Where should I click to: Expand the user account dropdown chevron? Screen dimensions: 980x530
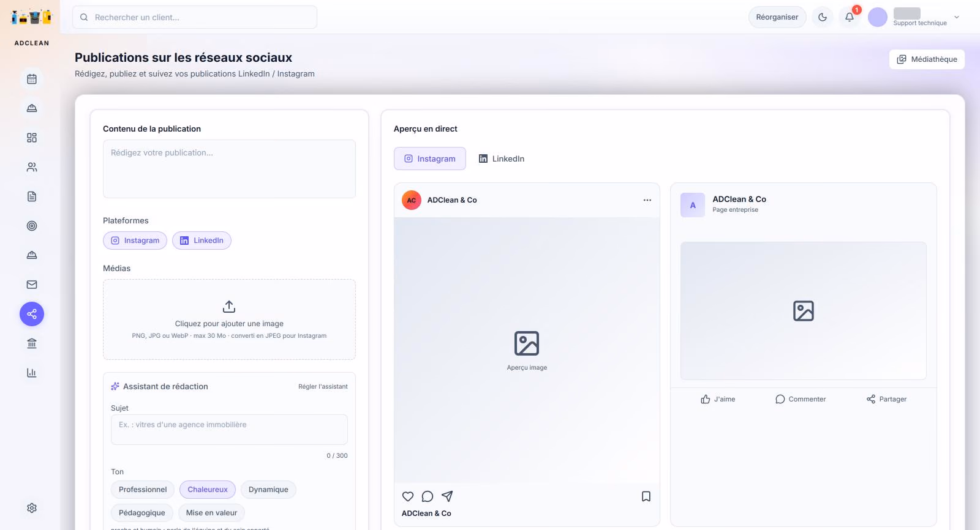957,17
